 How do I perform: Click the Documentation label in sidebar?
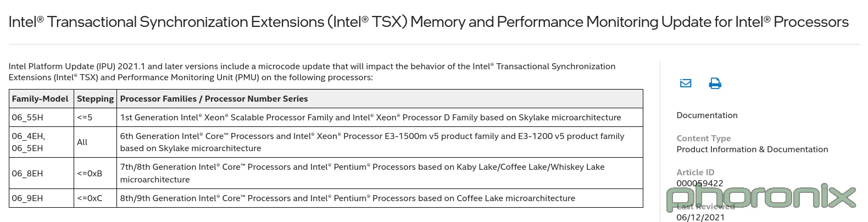pos(707,115)
